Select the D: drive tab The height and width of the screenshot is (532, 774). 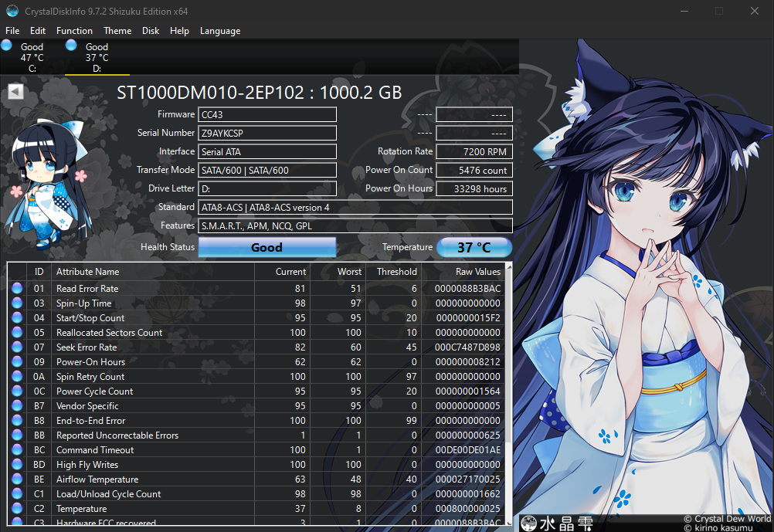[97, 57]
